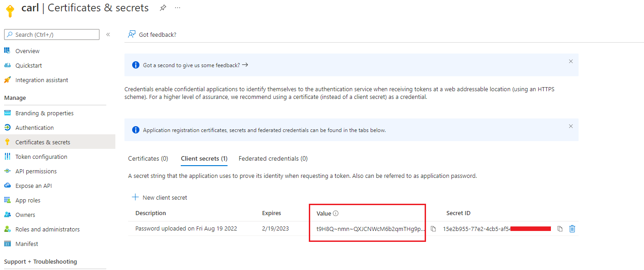The height and width of the screenshot is (270, 644).
Task: Dismiss the feedback banner
Action: click(x=571, y=61)
